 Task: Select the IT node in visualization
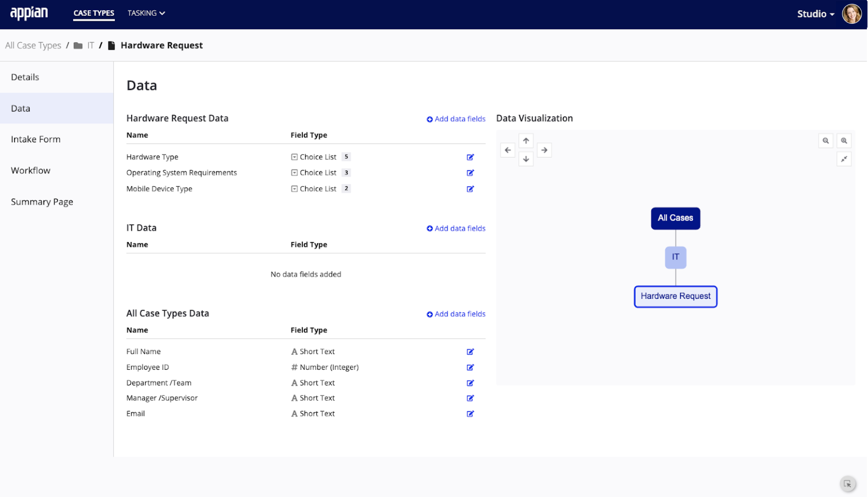click(x=675, y=257)
